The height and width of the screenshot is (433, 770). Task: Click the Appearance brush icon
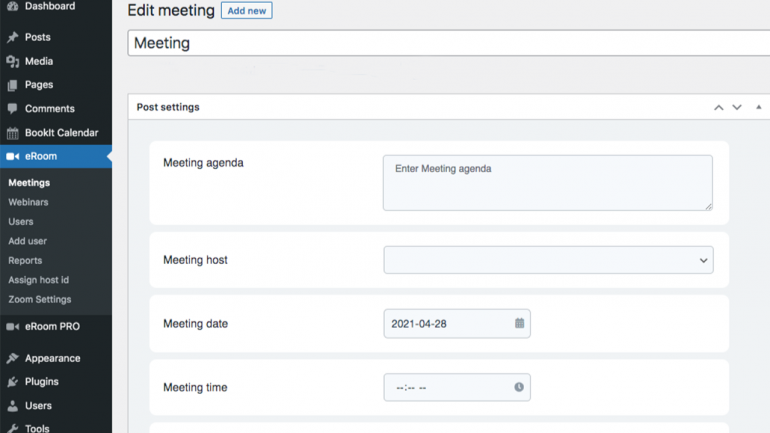click(13, 358)
